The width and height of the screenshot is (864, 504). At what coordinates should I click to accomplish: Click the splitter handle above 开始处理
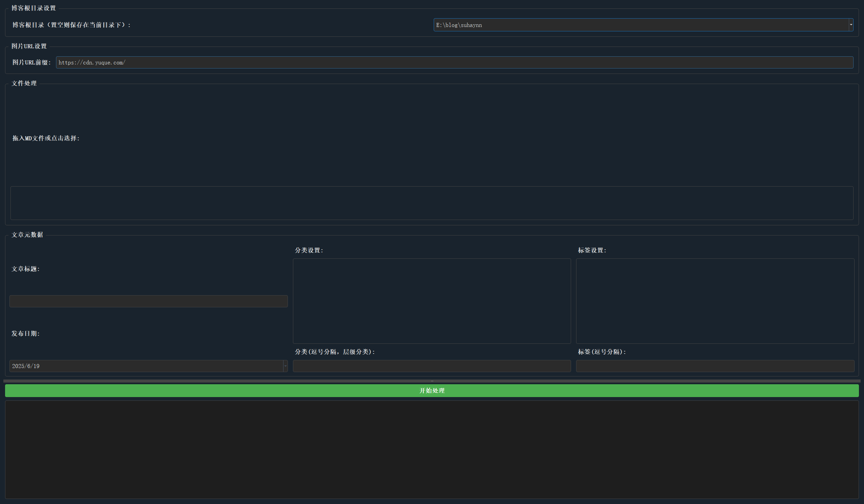tap(432, 381)
